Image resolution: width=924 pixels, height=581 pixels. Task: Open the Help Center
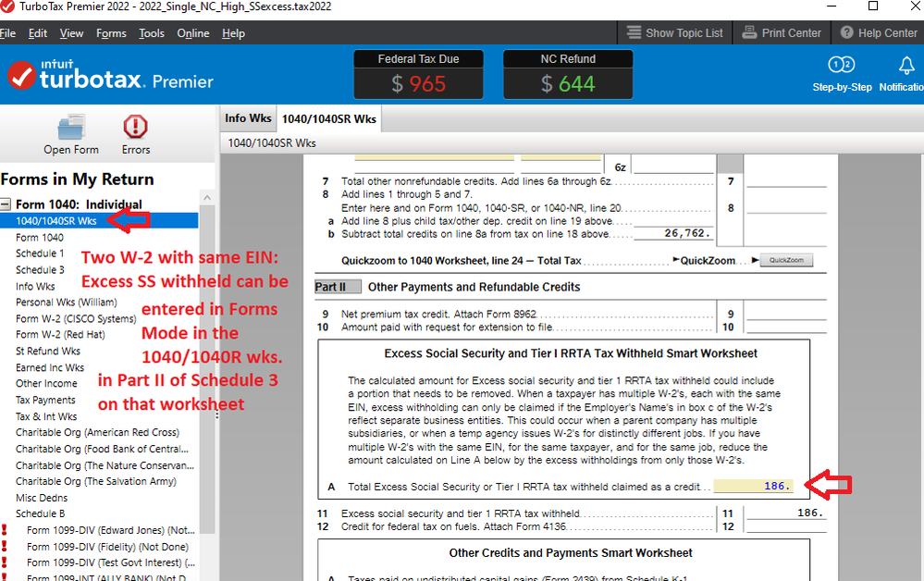[x=878, y=32]
